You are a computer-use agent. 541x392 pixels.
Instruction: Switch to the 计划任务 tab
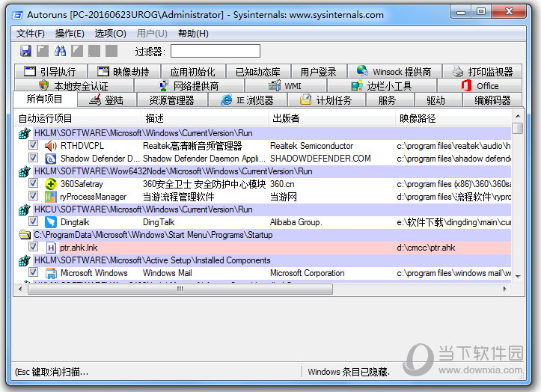tap(326, 100)
